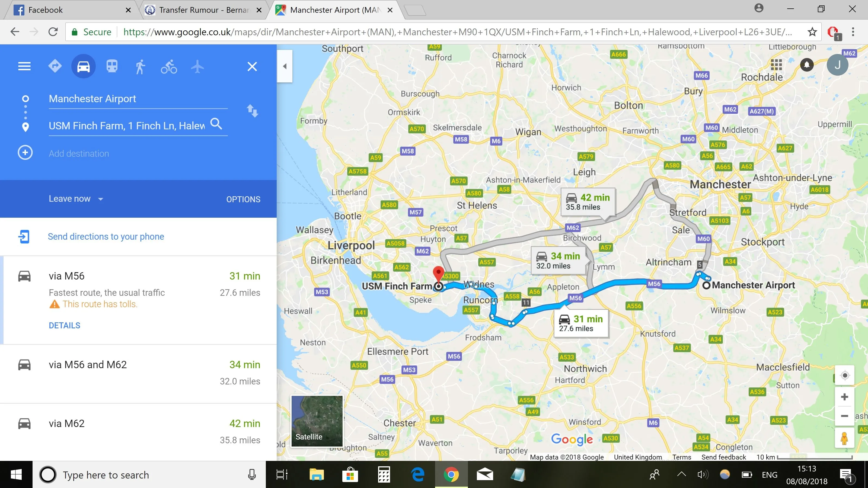Select the transit travel mode icon
Image resolution: width=868 pixels, height=488 pixels.
tap(112, 66)
